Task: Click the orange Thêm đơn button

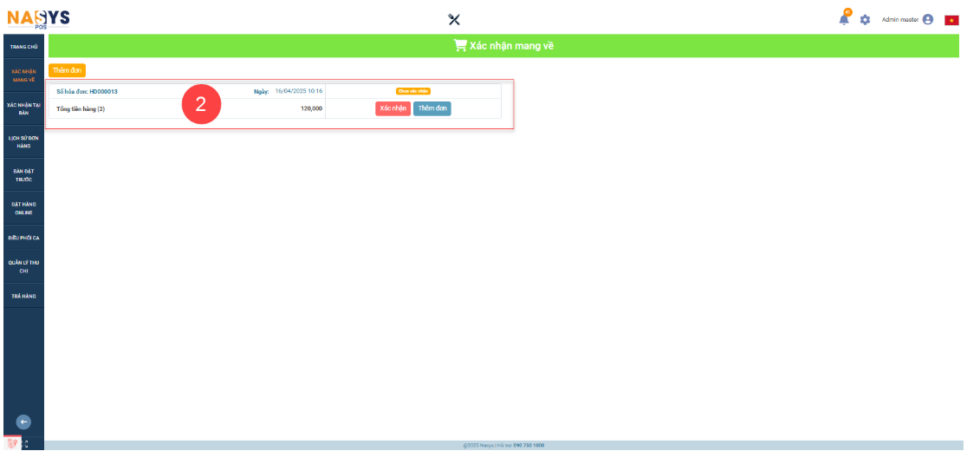Action: 67,70
